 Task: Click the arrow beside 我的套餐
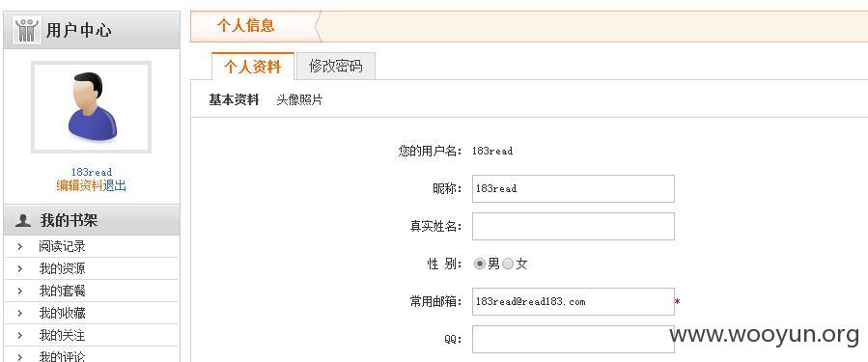20,292
